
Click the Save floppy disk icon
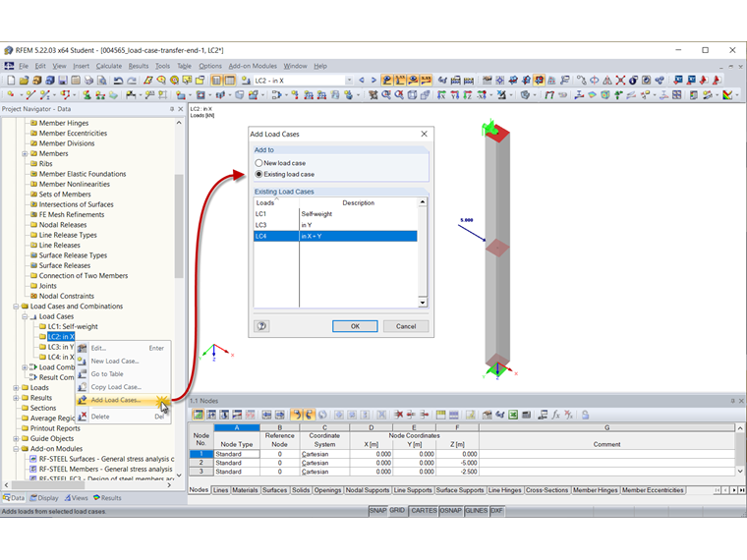[x=62, y=80]
